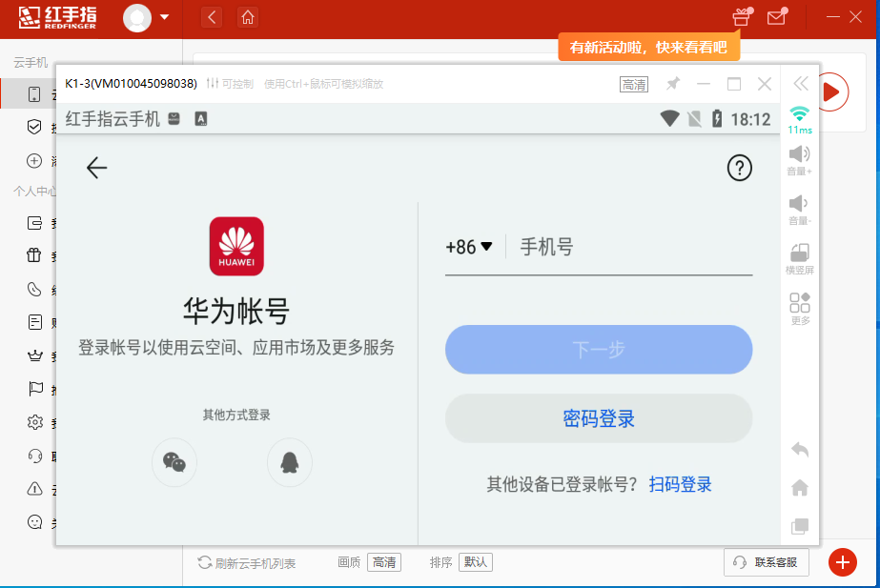Open the flag icon in sidebar
This screenshot has height=588, width=880.
tap(35, 389)
